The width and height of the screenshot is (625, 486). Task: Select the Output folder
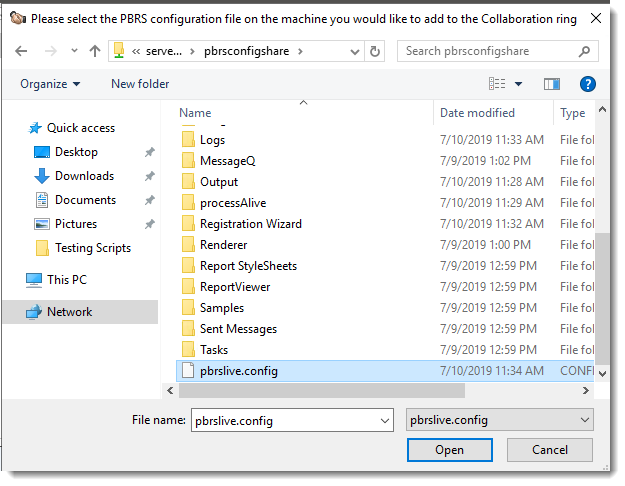point(218,182)
